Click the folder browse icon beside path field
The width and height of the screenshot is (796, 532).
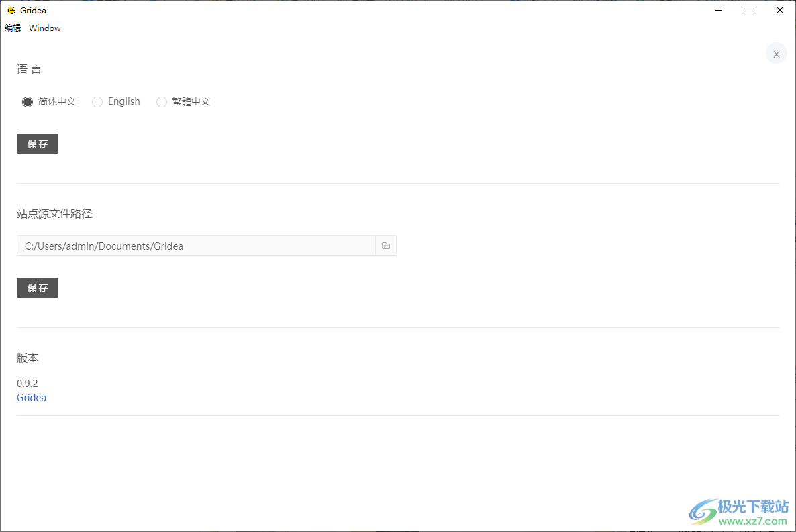click(386, 246)
